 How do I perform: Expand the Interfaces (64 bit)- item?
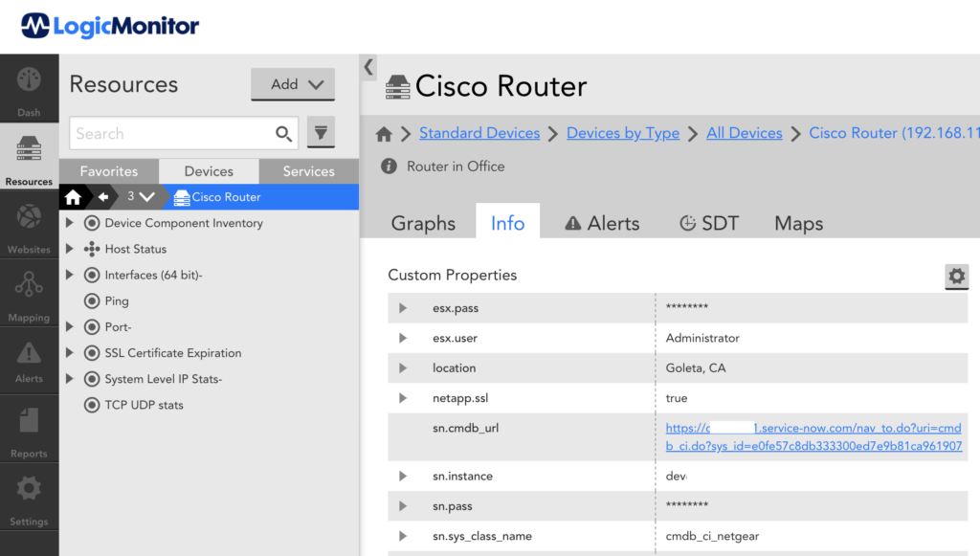click(x=69, y=275)
